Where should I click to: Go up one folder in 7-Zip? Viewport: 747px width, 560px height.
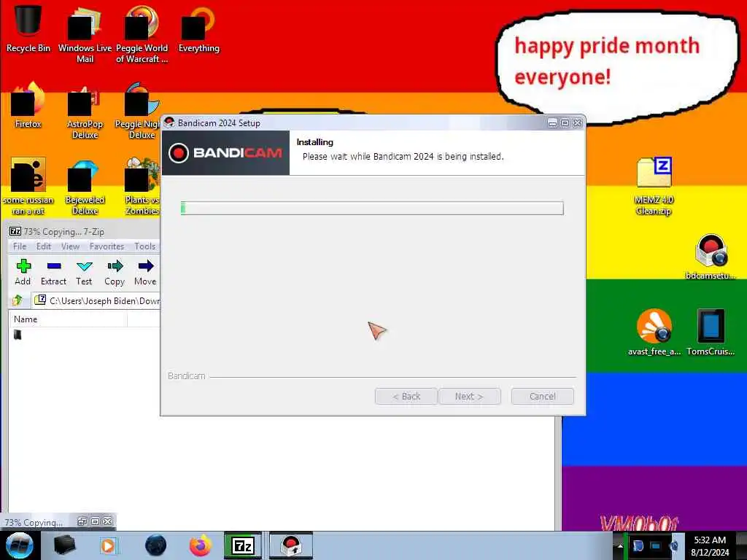coord(18,300)
